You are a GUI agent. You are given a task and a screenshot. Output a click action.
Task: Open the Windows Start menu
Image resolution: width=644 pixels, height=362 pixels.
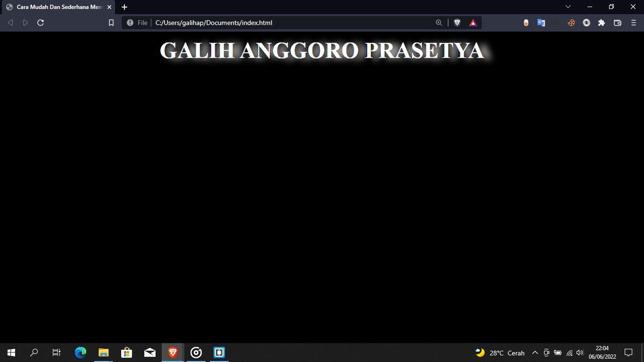[11, 352]
